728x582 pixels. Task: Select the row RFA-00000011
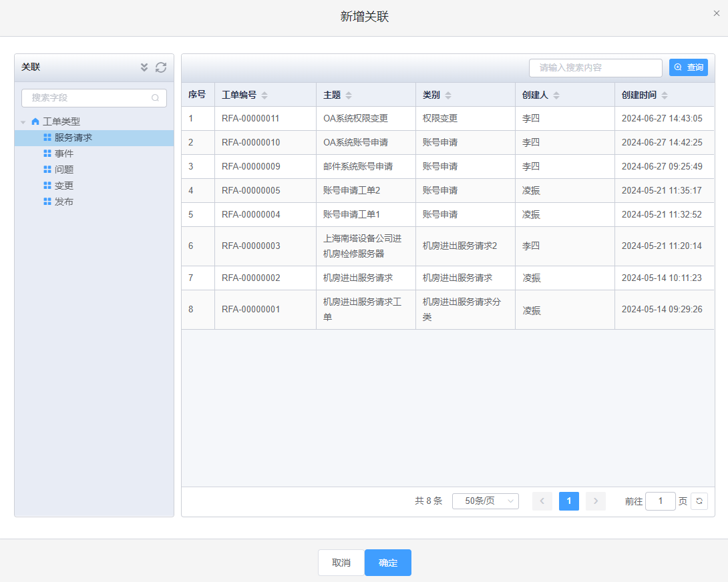pyautogui.click(x=250, y=118)
